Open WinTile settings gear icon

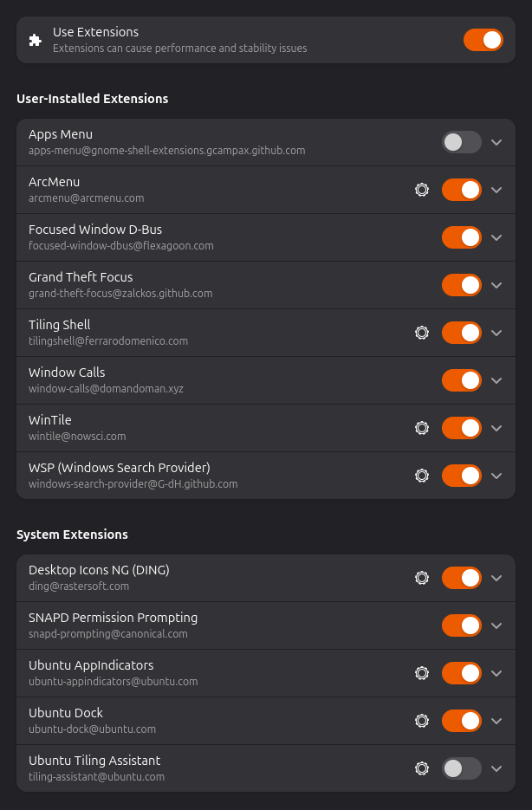[x=422, y=428]
